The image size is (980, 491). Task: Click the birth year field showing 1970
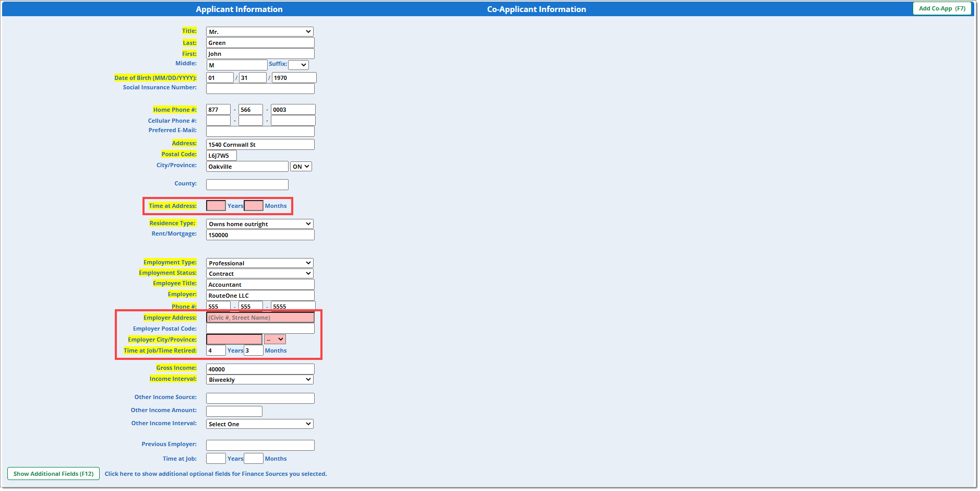294,78
